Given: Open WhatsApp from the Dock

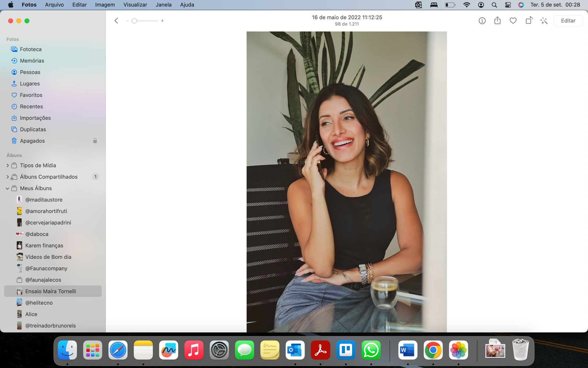Looking at the screenshot, I should point(371,350).
